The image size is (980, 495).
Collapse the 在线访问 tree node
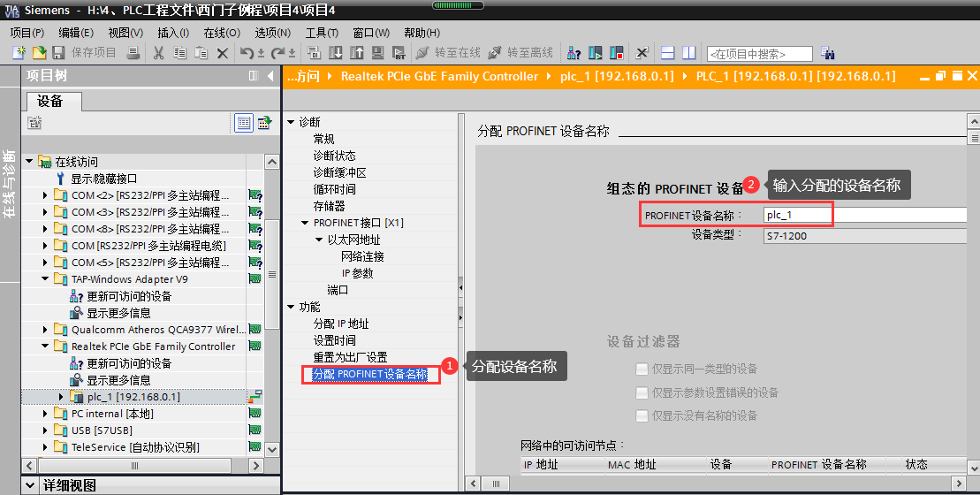29,161
